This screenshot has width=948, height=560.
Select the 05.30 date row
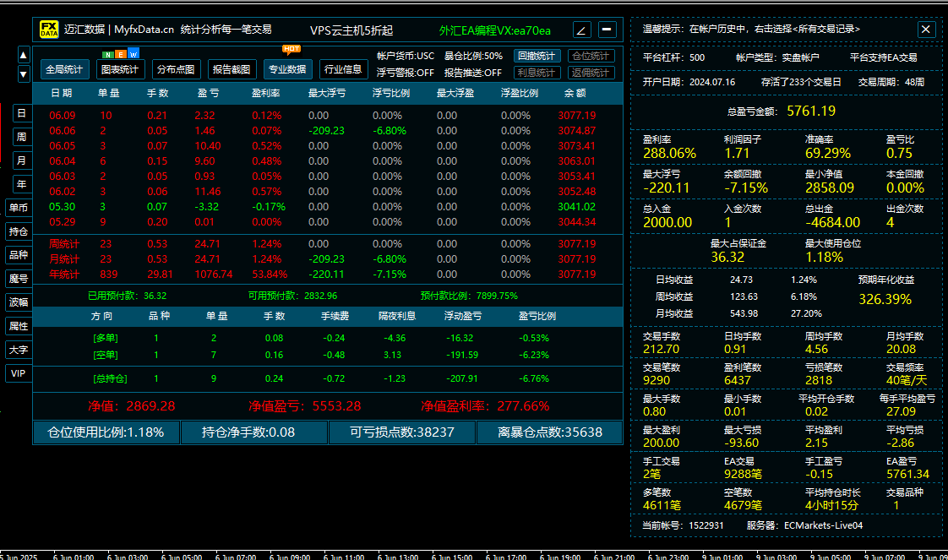click(x=328, y=207)
